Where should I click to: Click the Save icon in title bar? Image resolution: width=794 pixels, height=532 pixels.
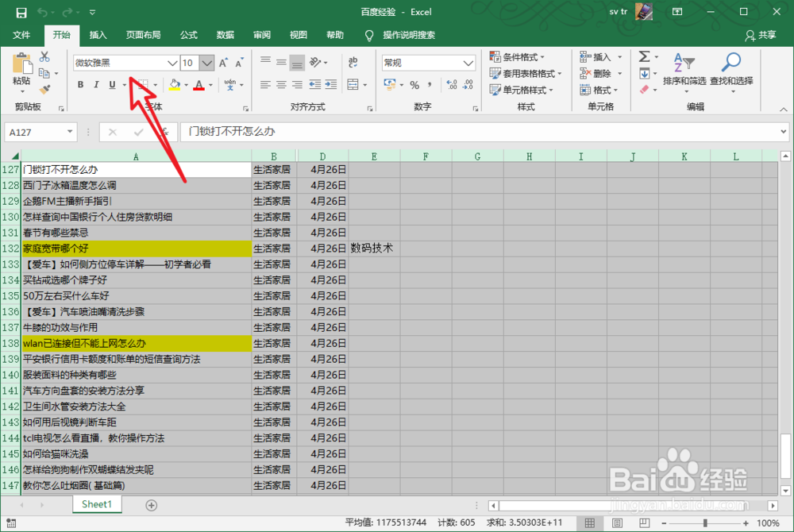point(21,12)
